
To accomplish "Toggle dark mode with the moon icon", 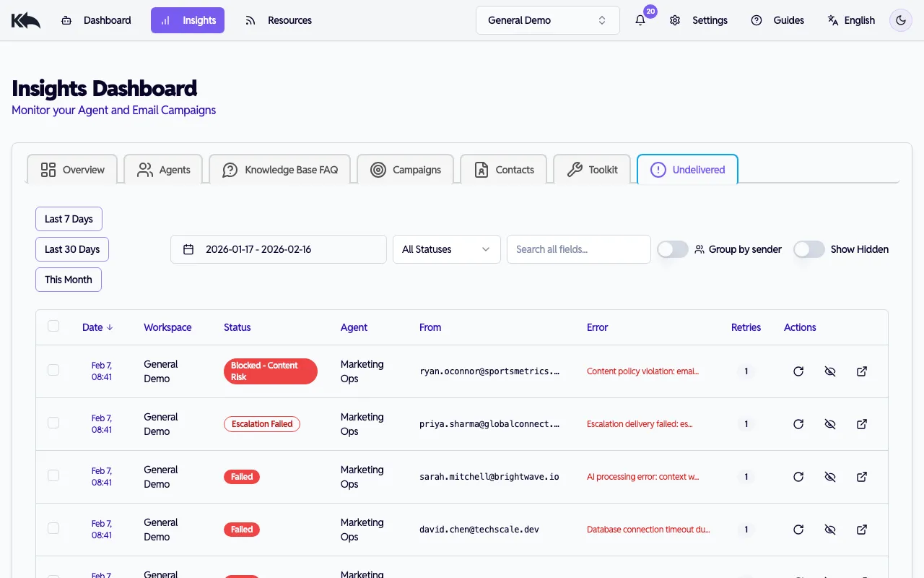I will coord(900,20).
